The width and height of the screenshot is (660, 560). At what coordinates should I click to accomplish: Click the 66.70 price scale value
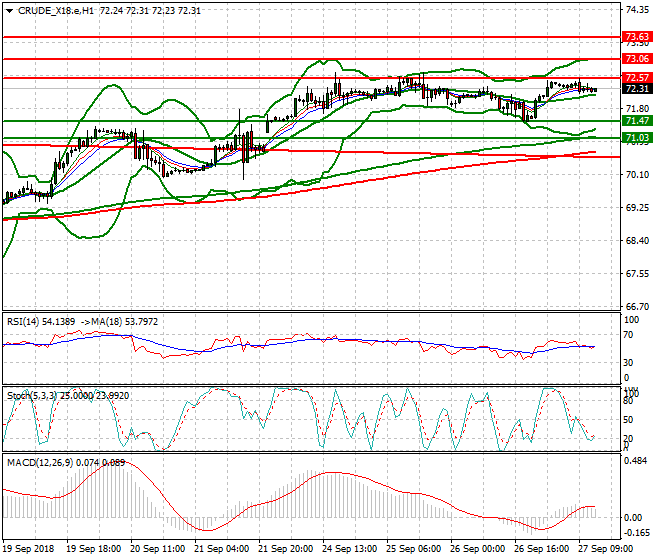click(637, 307)
